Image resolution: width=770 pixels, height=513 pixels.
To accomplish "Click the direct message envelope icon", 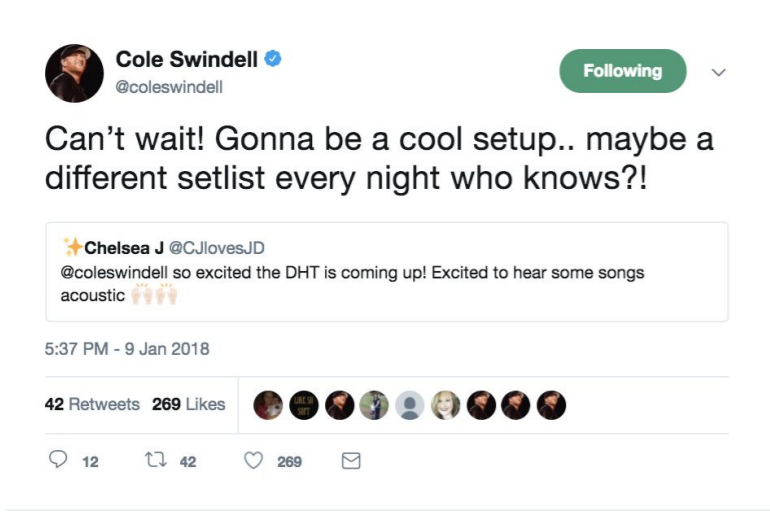I will [351, 460].
